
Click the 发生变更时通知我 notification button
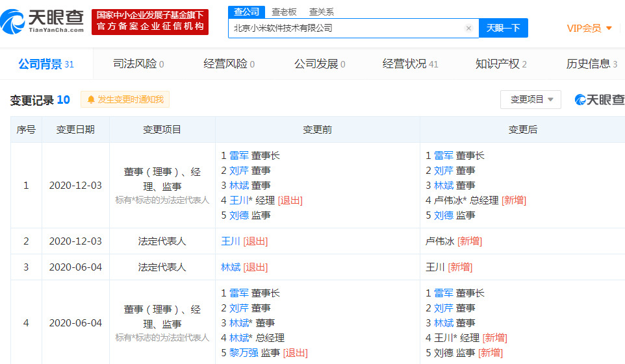coord(125,99)
